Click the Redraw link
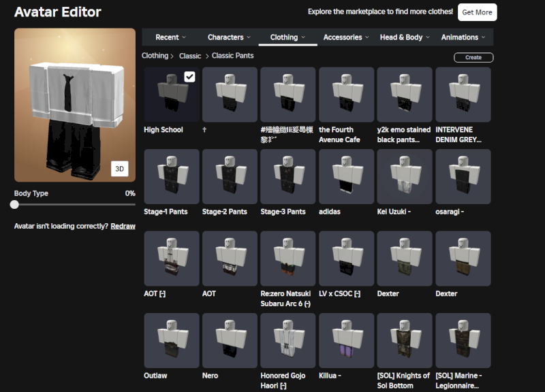Screen dimensions: 545x392 (x=123, y=226)
